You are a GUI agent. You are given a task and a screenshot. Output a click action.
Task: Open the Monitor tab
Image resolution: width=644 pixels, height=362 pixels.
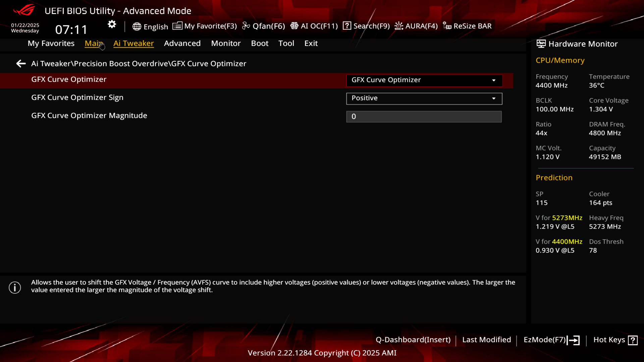pos(226,43)
